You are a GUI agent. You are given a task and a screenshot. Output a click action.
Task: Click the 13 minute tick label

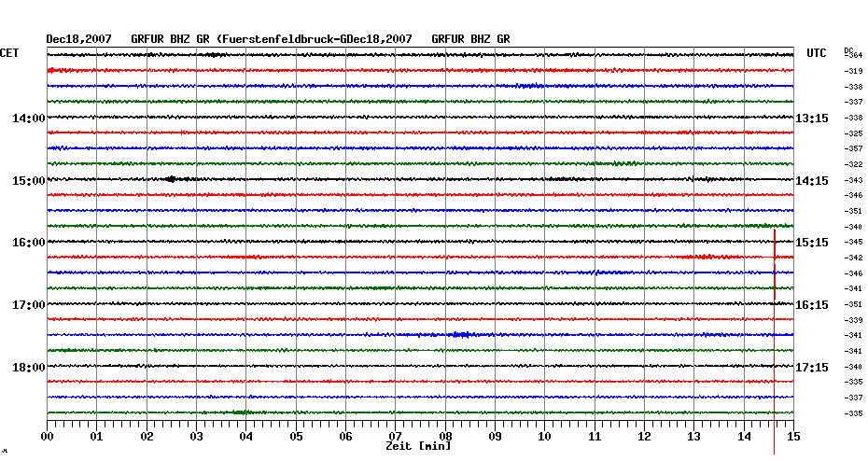coord(694,437)
